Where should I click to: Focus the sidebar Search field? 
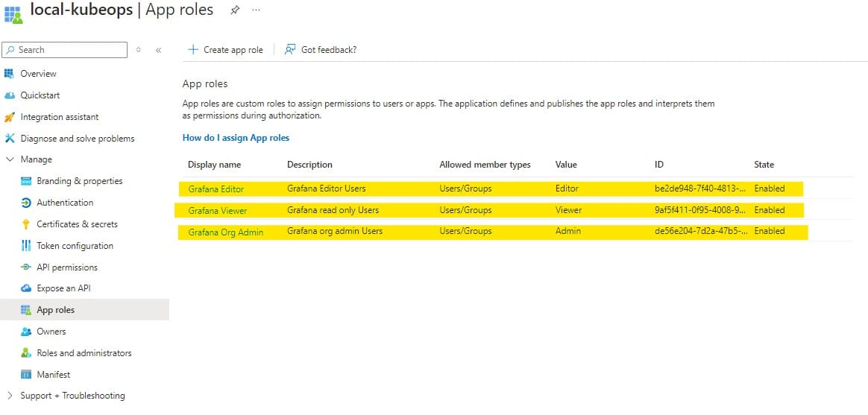65,50
